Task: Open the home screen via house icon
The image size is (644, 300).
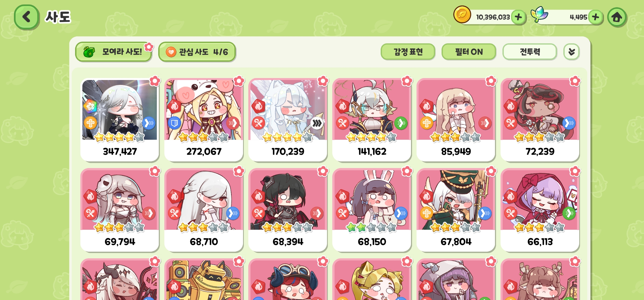Action: pos(617,17)
